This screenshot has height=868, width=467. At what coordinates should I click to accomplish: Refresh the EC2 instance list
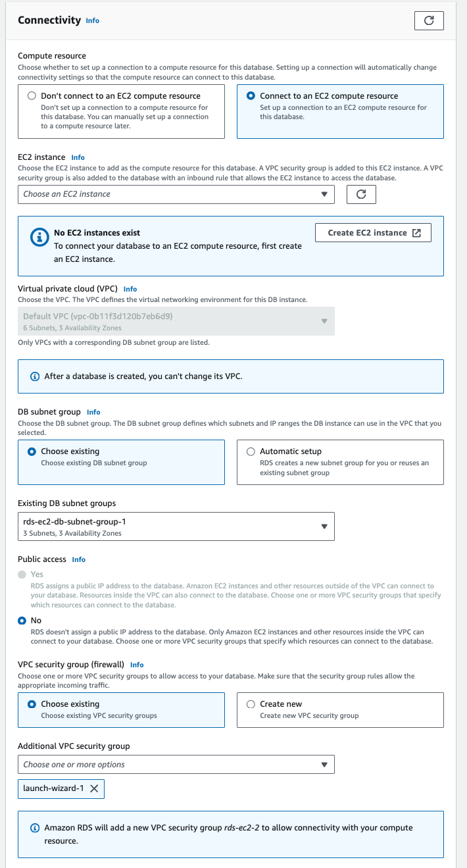click(360, 194)
